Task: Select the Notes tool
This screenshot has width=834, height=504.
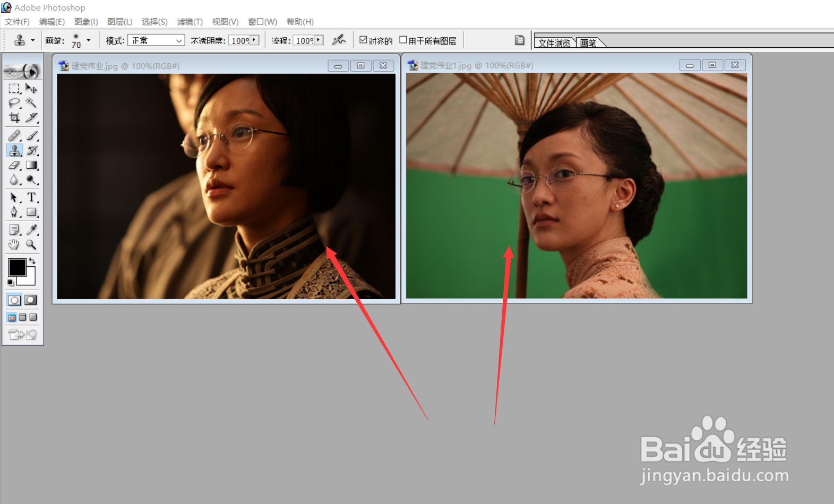Action: (x=14, y=230)
